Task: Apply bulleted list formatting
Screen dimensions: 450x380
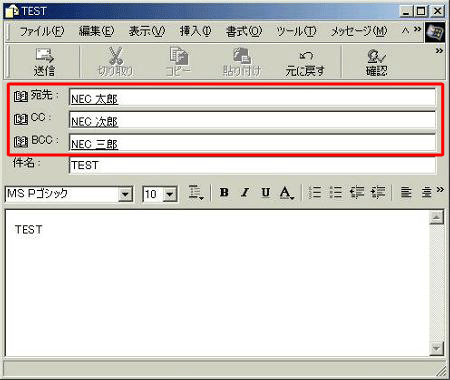Action: [x=336, y=192]
